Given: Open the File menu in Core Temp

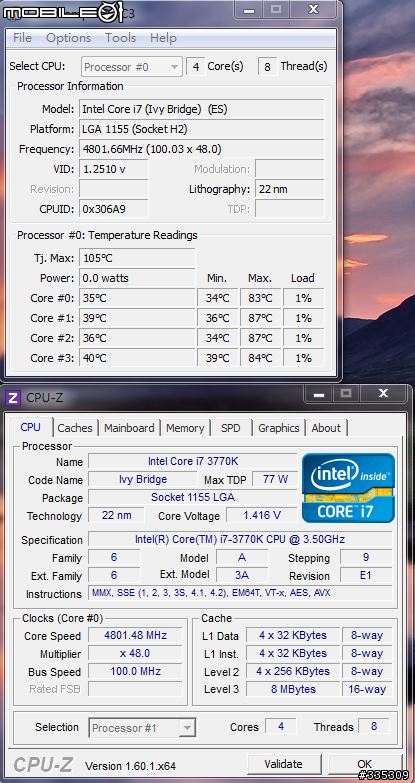Looking at the screenshot, I should (x=22, y=38).
